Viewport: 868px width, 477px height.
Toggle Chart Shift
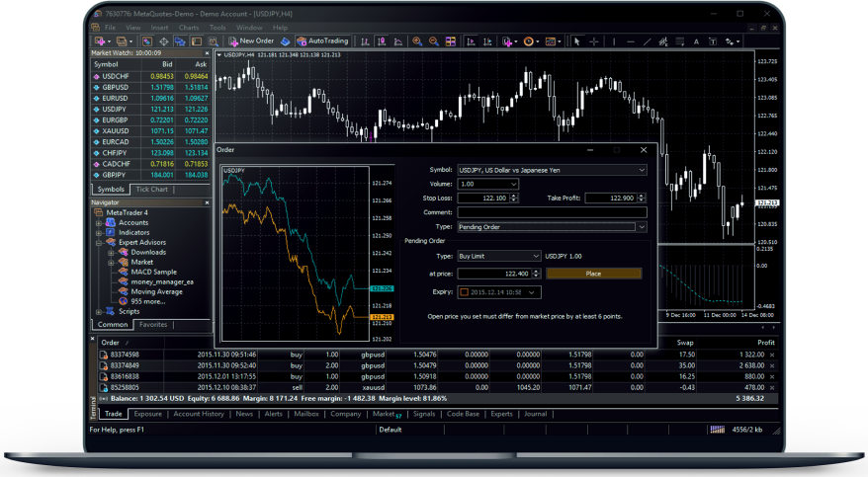point(487,41)
